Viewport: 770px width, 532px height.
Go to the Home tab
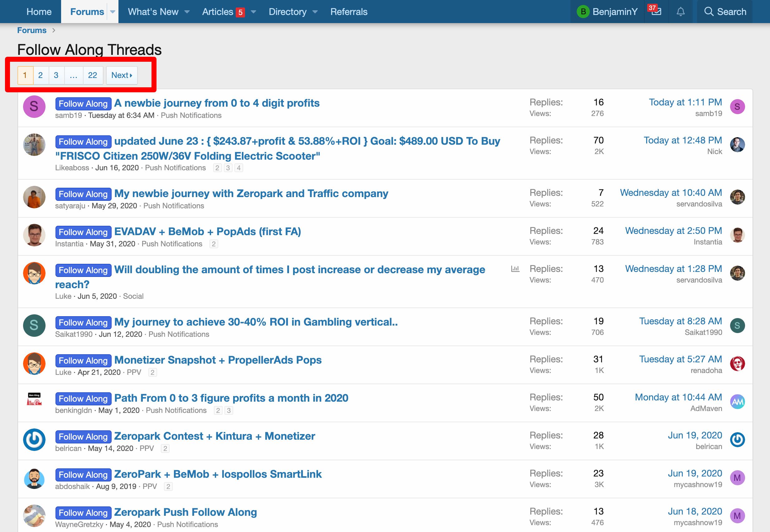pyautogui.click(x=39, y=12)
